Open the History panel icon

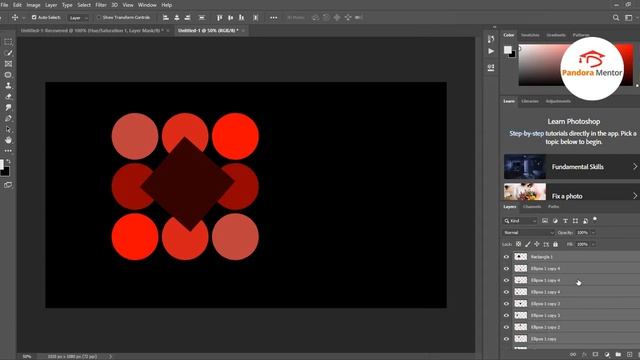tap(491, 39)
